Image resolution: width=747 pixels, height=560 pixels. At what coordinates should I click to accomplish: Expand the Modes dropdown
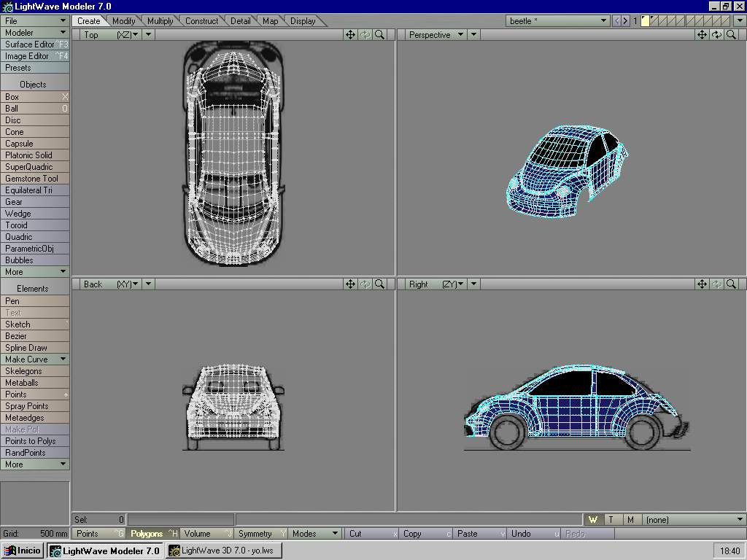[x=315, y=534]
